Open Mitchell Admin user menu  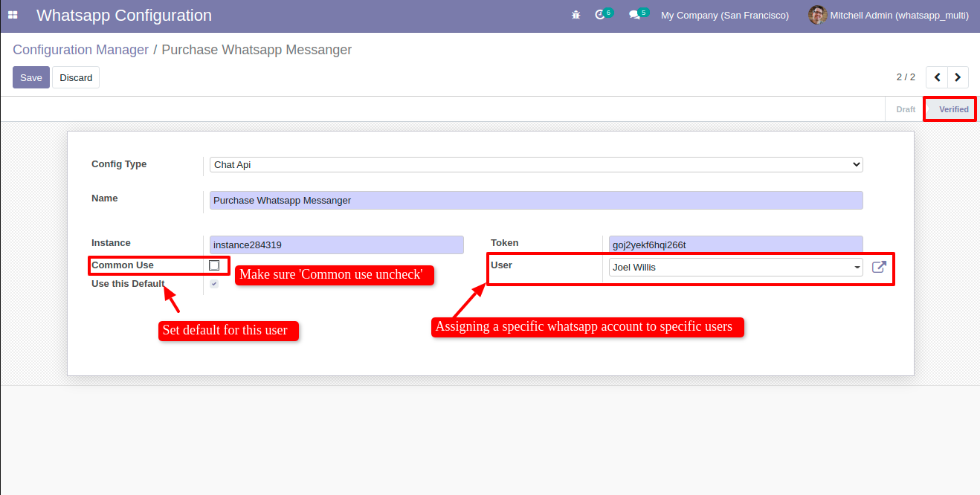888,15
